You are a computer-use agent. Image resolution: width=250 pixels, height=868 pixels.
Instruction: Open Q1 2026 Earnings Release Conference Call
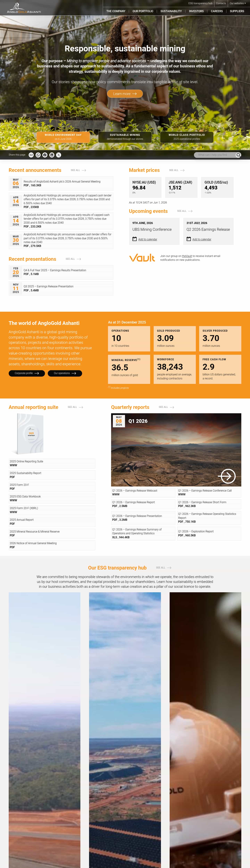click(x=209, y=492)
